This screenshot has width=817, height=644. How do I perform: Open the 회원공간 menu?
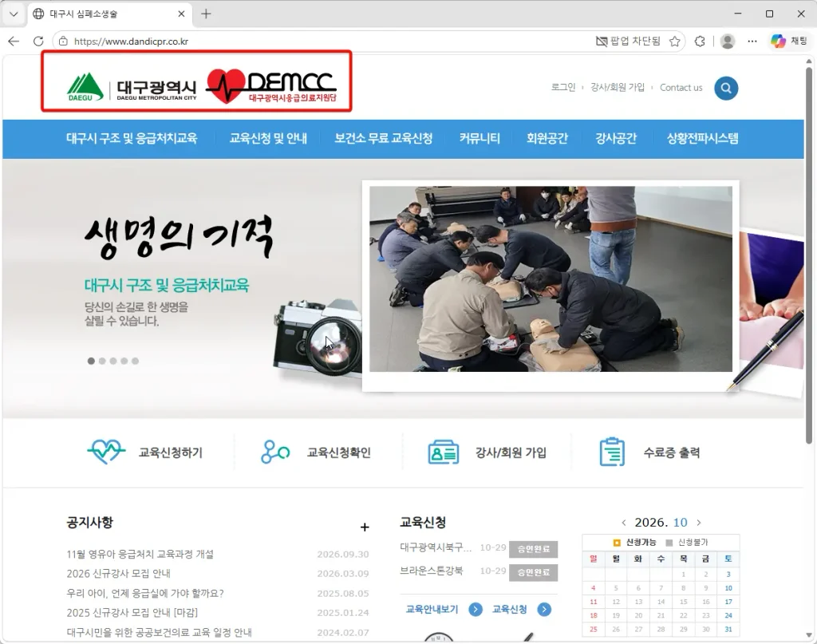[x=547, y=139]
